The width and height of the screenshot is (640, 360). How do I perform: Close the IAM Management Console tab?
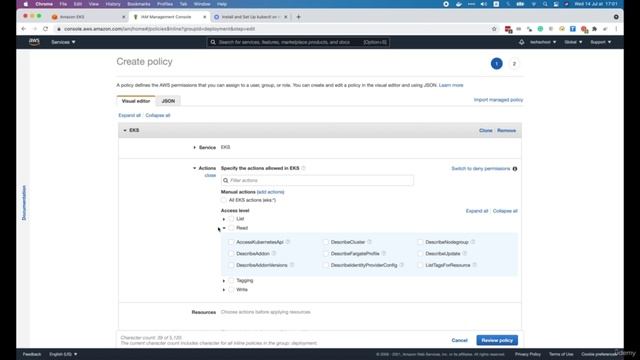coord(204,17)
